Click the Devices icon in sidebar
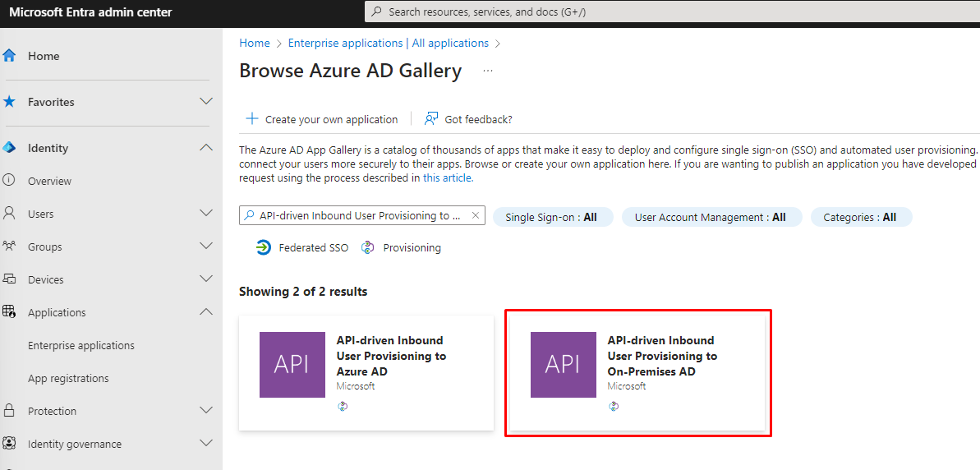This screenshot has width=980, height=470. coord(10,279)
